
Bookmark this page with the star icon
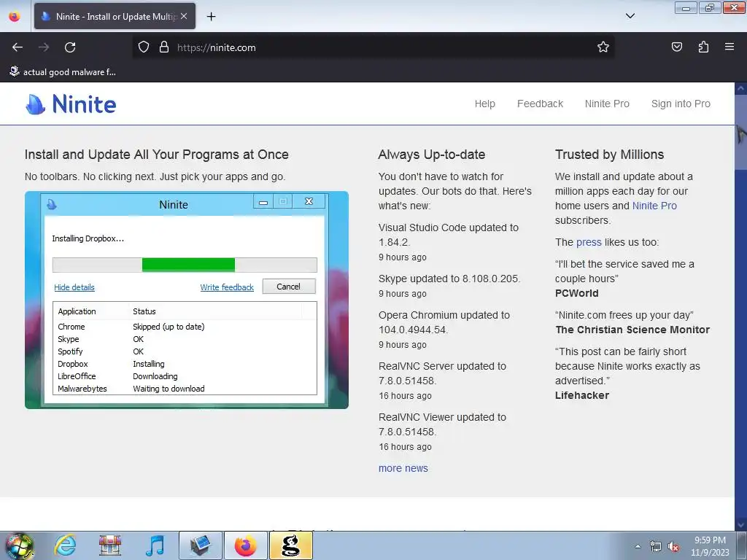[603, 47]
